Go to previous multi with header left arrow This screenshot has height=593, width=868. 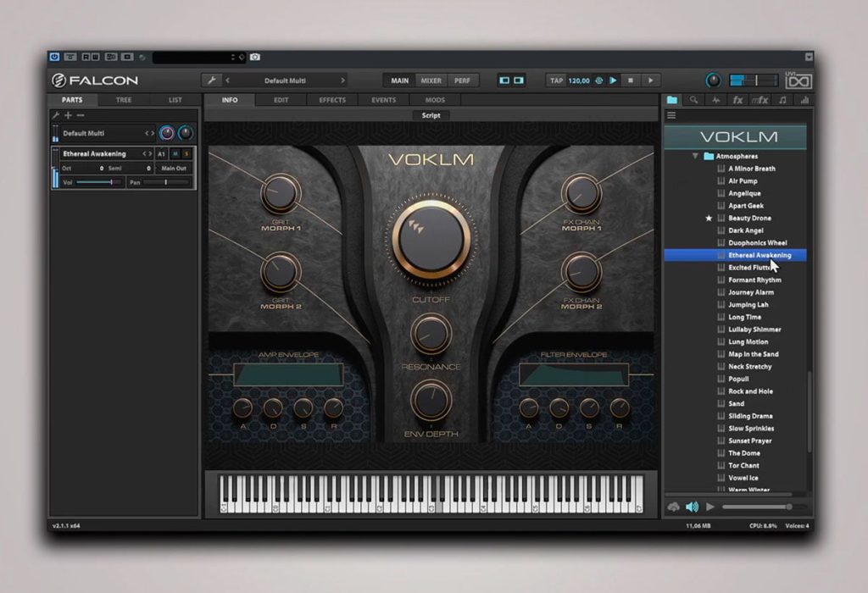click(x=227, y=80)
